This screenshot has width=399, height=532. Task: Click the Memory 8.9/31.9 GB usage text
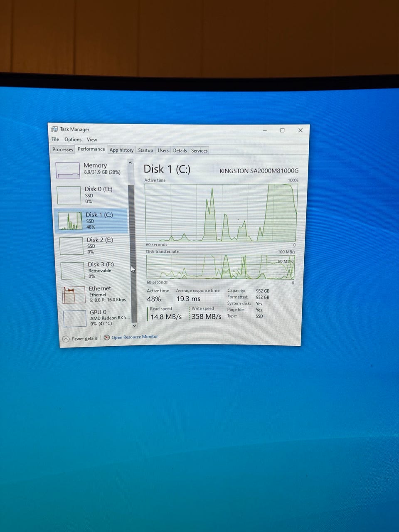[102, 172]
